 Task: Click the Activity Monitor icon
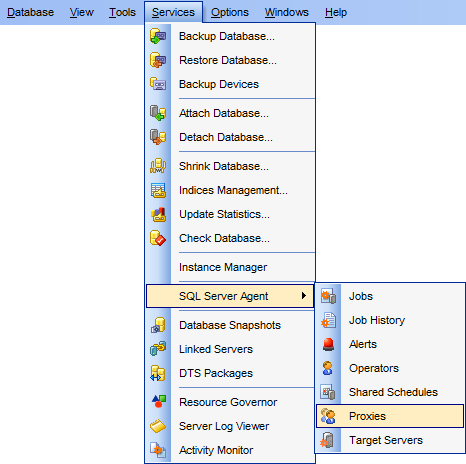(158, 450)
